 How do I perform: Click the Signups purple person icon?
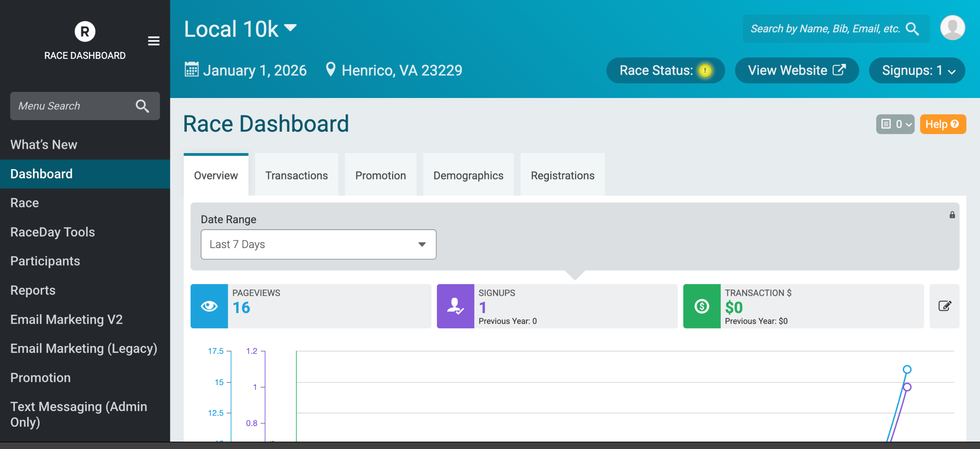point(455,306)
